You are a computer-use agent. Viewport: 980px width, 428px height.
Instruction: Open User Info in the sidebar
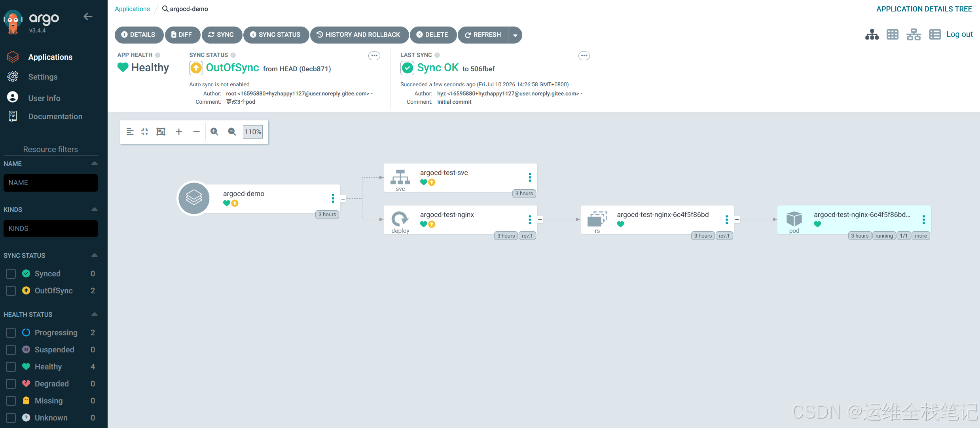click(44, 98)
